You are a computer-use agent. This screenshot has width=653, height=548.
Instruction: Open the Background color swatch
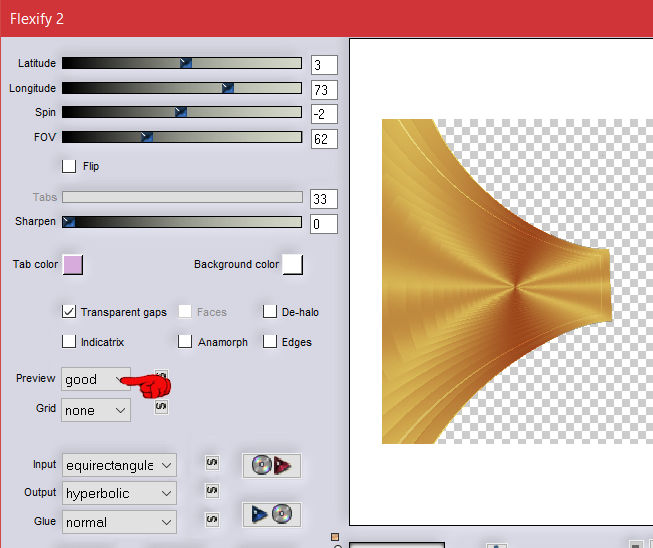pyautogui.click(x=292, y=264)
